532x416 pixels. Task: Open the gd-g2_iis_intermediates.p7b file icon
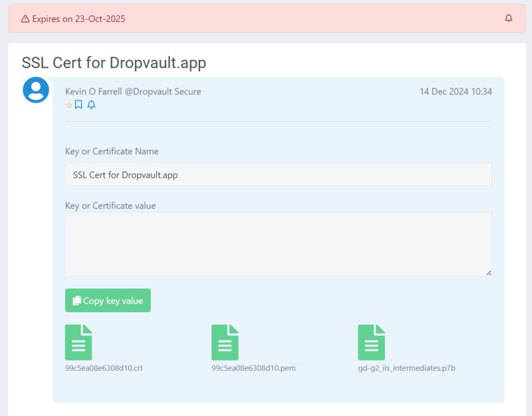point(372,342)
